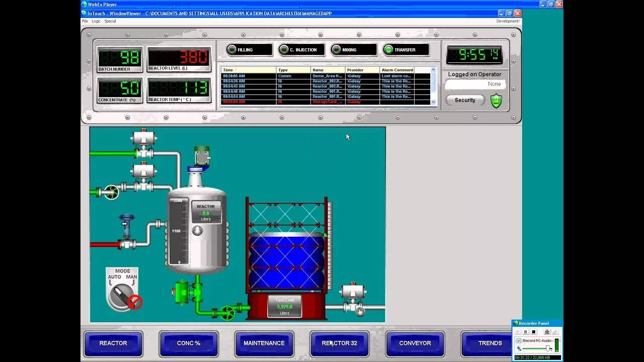The height and width of the screenshot is (362, 644).
Task: Sort alarms by Alarm Comment column header
Action: [x=397, y=70]
